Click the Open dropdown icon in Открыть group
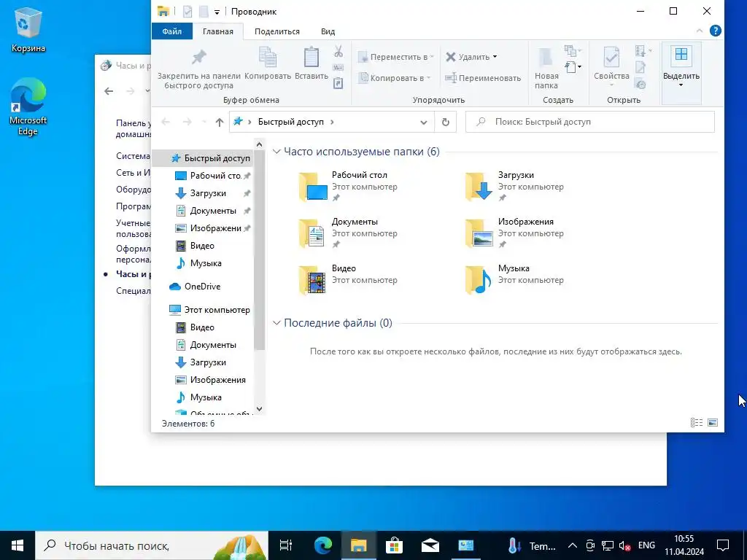Screen dimensions: 747x560 coord(643,50)
